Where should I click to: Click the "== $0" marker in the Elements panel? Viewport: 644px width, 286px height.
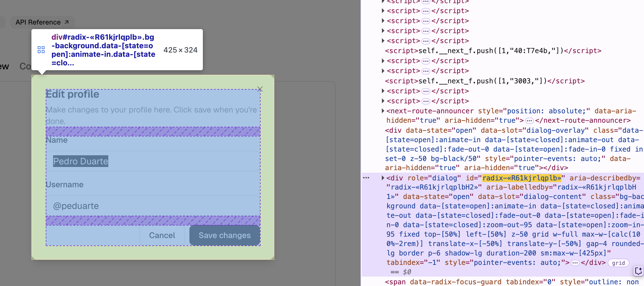pos(401,272)
